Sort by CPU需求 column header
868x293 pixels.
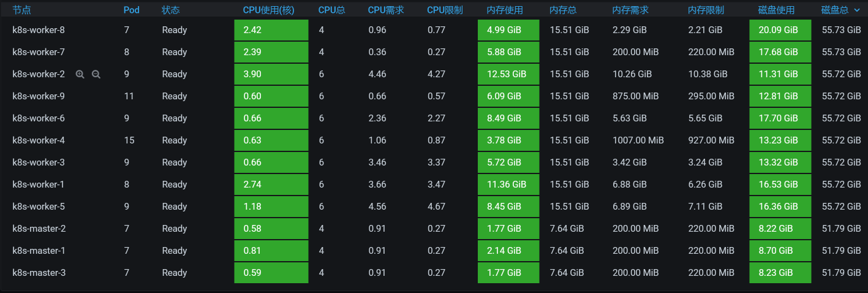pos(385,10)
